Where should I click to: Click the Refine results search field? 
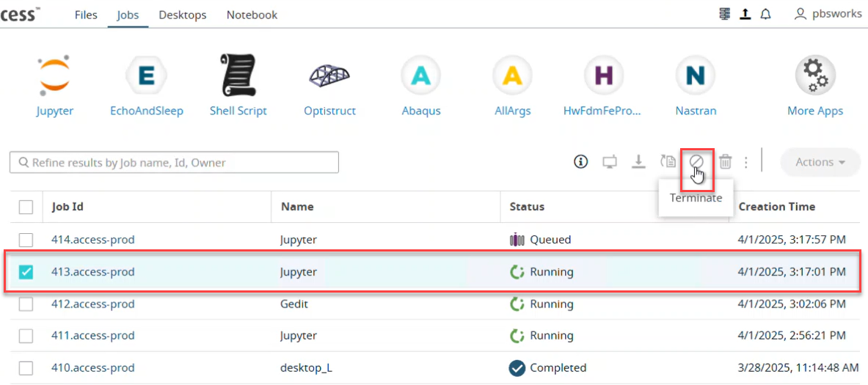(x=174, y=163)
